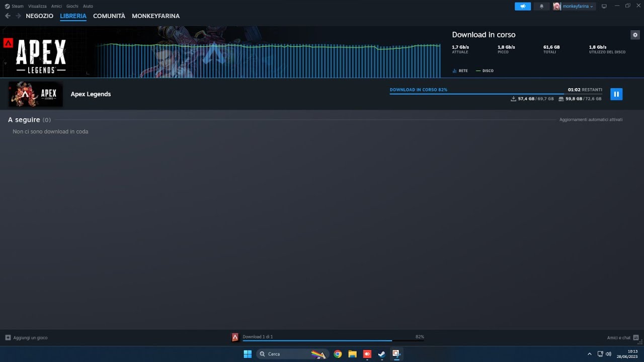
Task: Open the notifications bell
Action: [x=541, y=6]
